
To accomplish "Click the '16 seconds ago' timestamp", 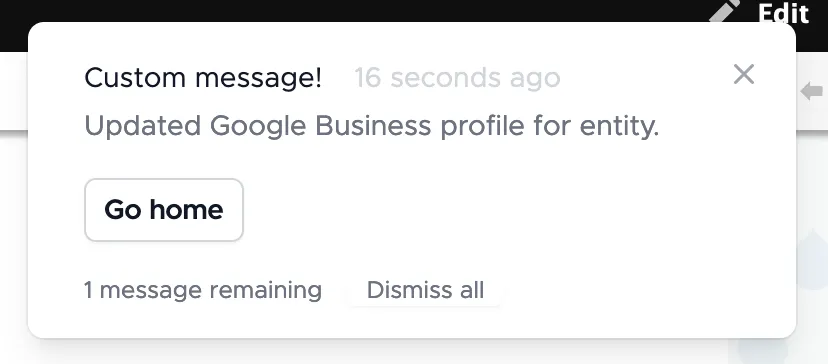I will coord(457,78).
